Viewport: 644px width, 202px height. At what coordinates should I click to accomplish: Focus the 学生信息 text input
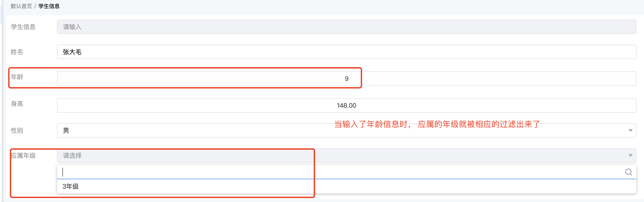coord(347,27)
